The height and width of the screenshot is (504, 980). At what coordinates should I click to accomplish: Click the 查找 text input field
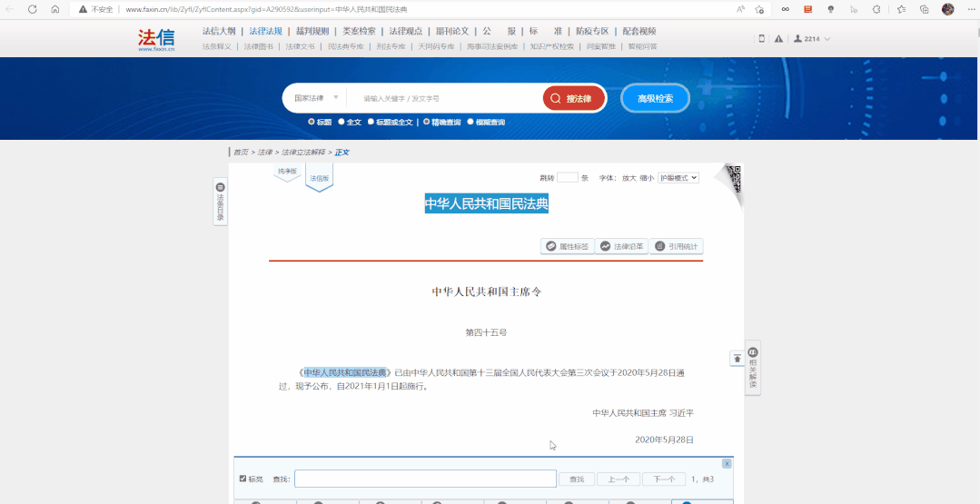pos(425,479)
